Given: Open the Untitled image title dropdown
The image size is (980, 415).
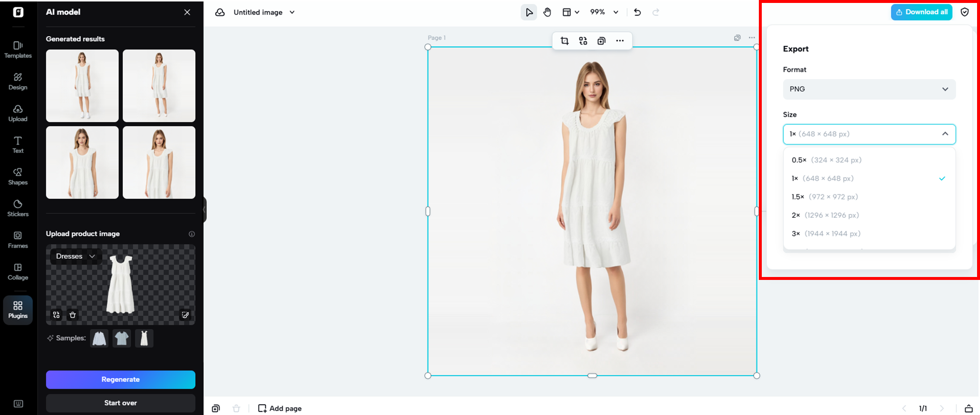Looking at the screenshot, I should coord(264,12).
